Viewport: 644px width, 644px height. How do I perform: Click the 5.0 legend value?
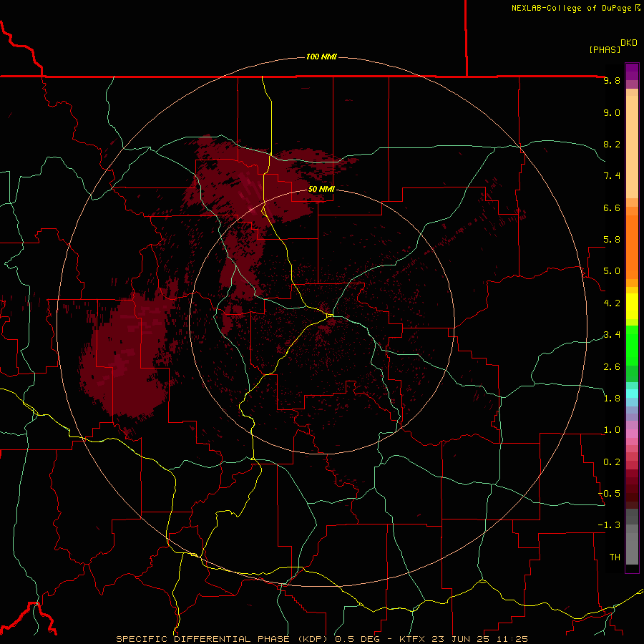point(612,271)
